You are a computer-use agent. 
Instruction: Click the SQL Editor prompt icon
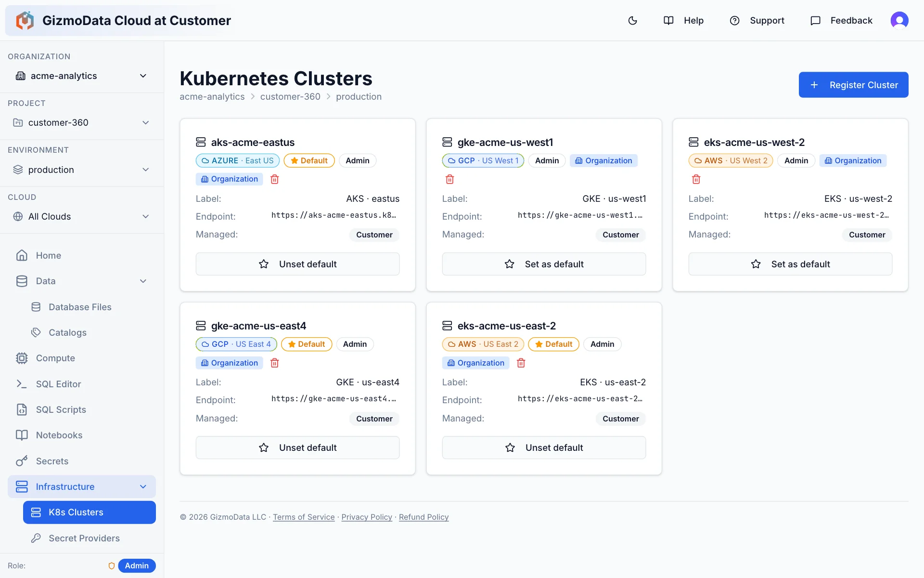22,384
